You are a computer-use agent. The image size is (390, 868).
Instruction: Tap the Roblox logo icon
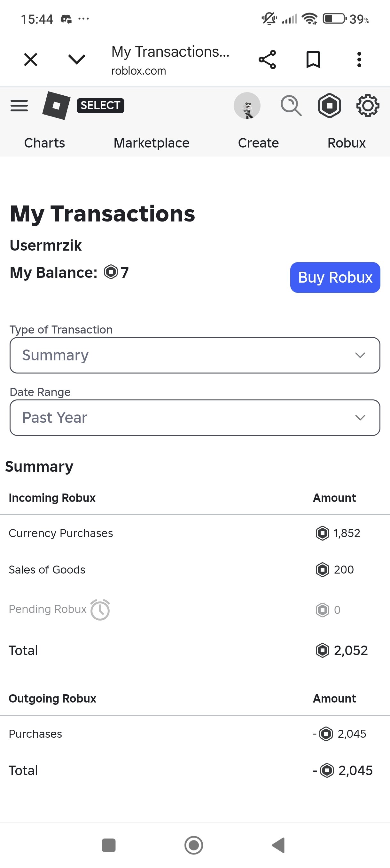(x=56, y=106)
